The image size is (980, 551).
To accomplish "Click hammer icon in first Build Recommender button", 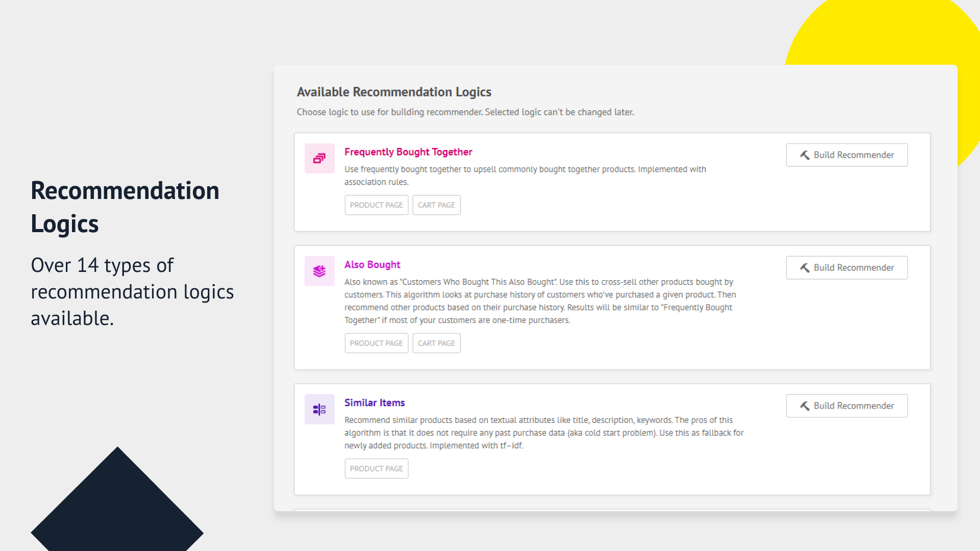I will [x=805, y=155].
